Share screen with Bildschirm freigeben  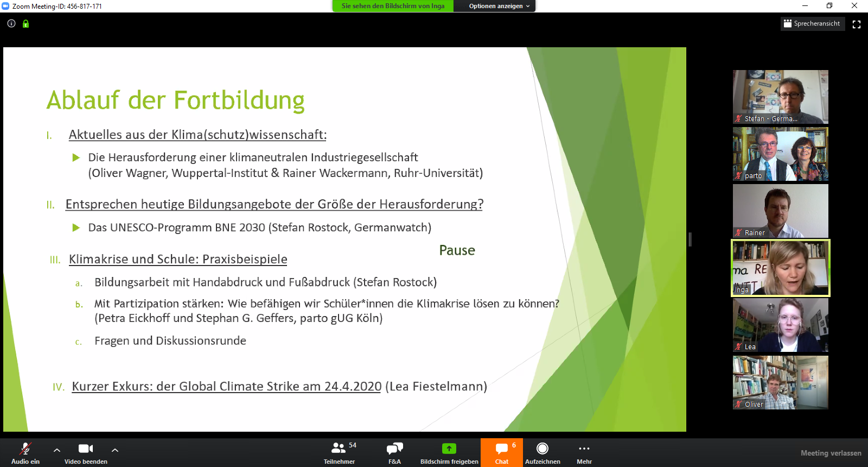click(449, 453)
